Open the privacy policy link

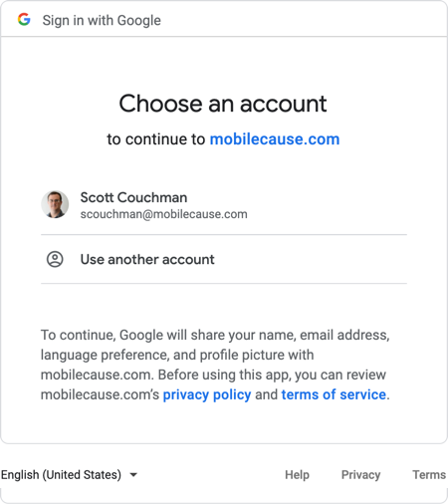pos(207,394)
